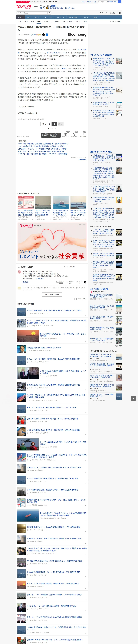Select page 1 of the article
This screenshot has height=644, width=138.
[x=49, y=124]
